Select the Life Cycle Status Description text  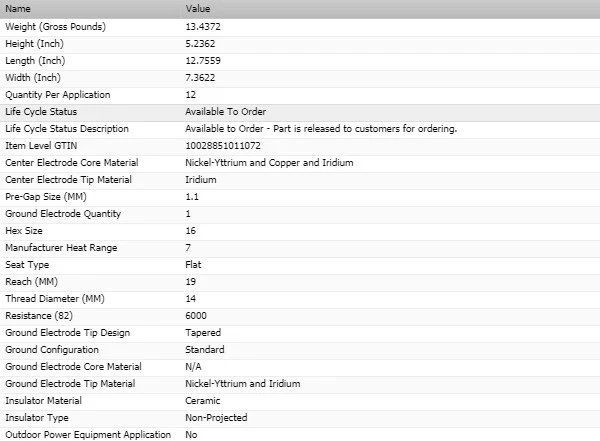[321, 128]
